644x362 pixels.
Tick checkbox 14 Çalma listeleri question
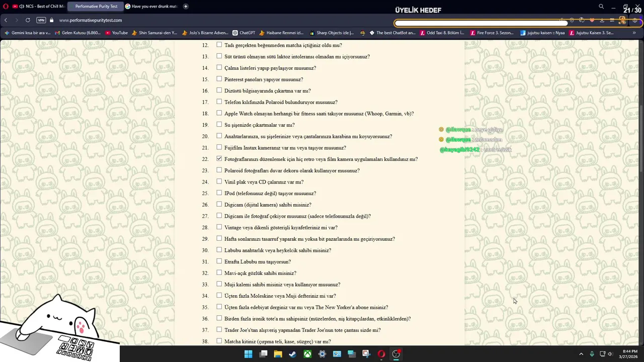tap(219, 67)
